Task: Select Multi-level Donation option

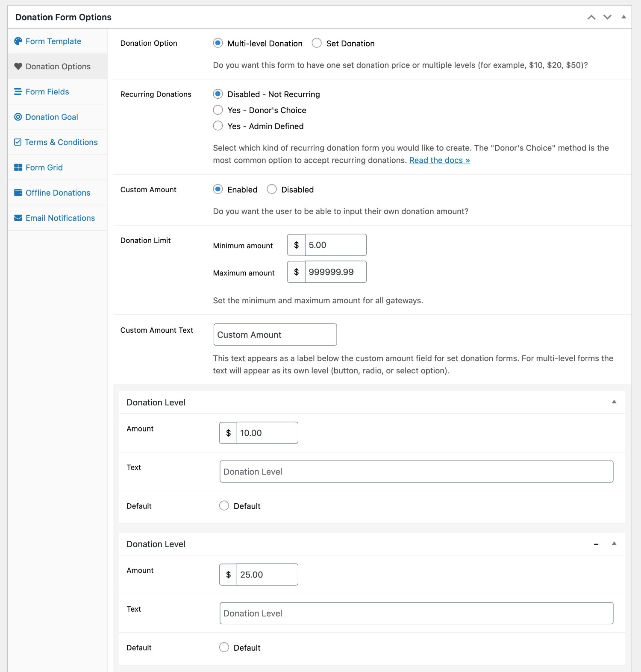Action: pos(218,43)
